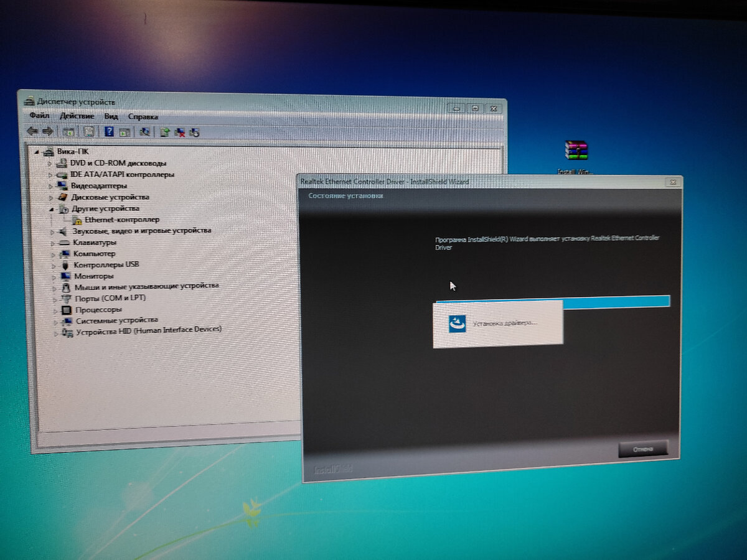Click the speaker icon for Звуковые устройства
This screenshot has height=560, width=747.
tap(63, 231)
